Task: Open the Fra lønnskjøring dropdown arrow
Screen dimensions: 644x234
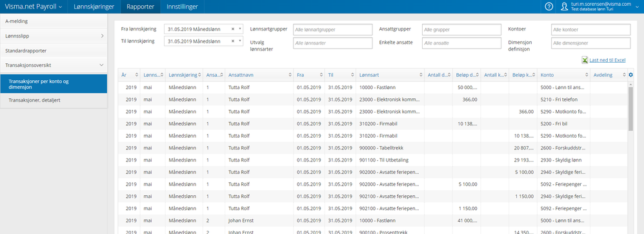Action: pyautogui.click(x=239, y=29)
